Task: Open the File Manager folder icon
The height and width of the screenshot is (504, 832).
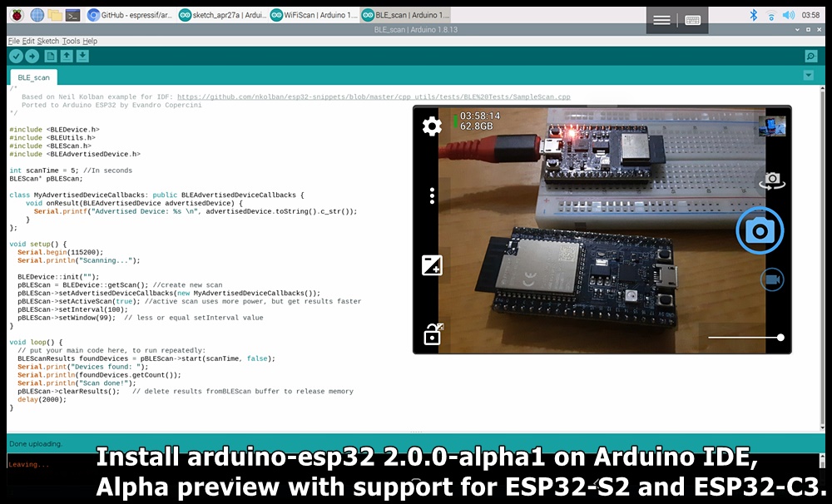Action: click(x=55, y=15)
